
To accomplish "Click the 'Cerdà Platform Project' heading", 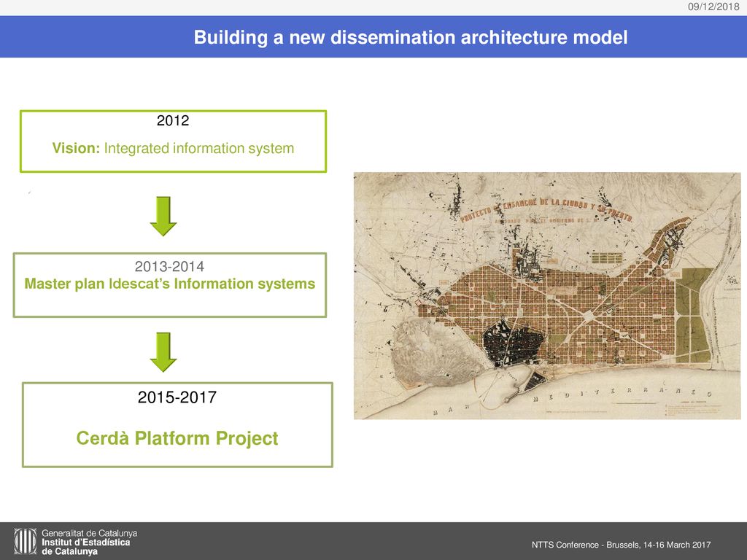I will (x=177, y=438).
